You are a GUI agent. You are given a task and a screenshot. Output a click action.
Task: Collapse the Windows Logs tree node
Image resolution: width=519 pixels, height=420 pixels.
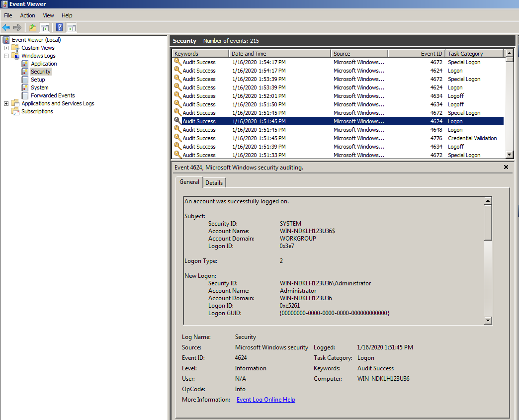point(6,56)
